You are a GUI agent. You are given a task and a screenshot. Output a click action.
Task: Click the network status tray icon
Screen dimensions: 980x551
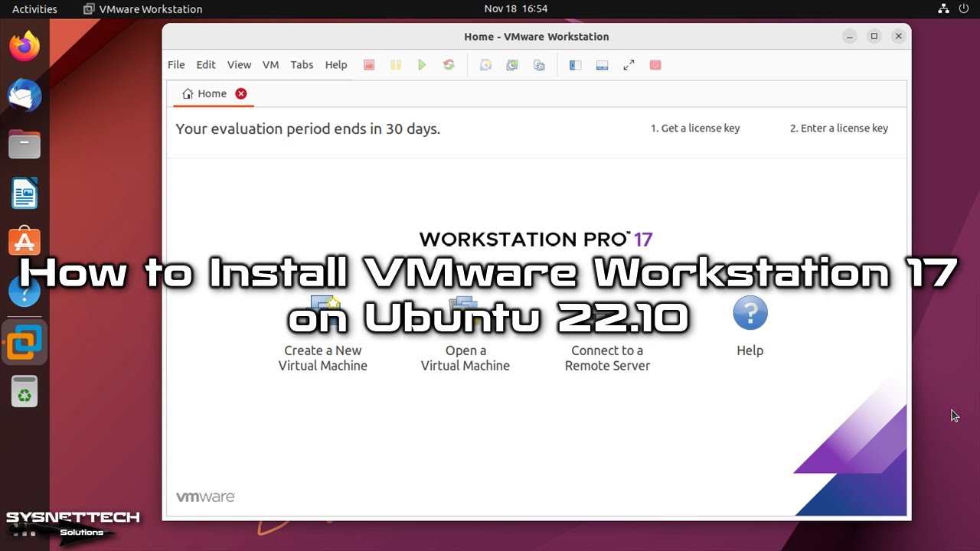click(x=942, y=9)
